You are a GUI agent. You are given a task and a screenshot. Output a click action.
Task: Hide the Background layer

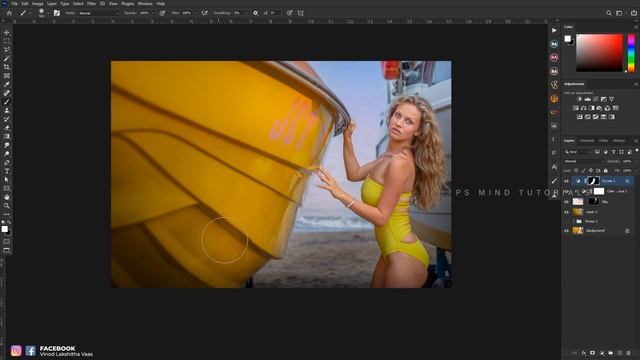tap(566, 231)
